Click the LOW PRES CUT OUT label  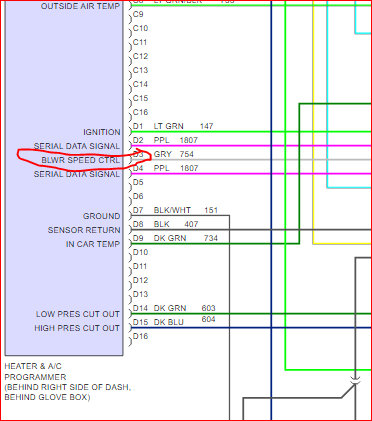pos(78,314)
